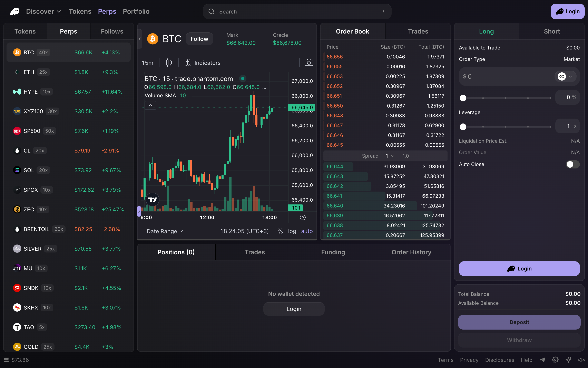Screen dimensions: 588x368
Task: Open the spread grouping dropdown
Action: click(x=390, y=156)
